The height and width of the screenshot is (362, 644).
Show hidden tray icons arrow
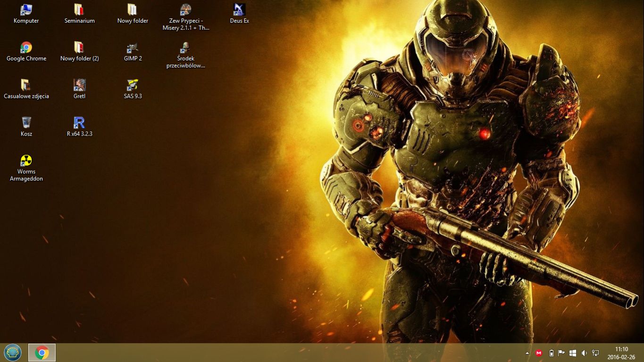(x=527, y=353)
